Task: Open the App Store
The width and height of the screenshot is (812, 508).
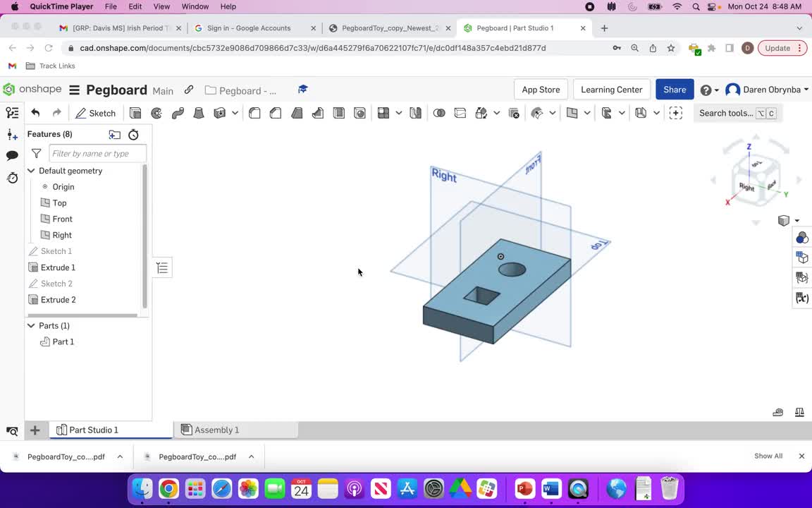Action: coord(541,90)
